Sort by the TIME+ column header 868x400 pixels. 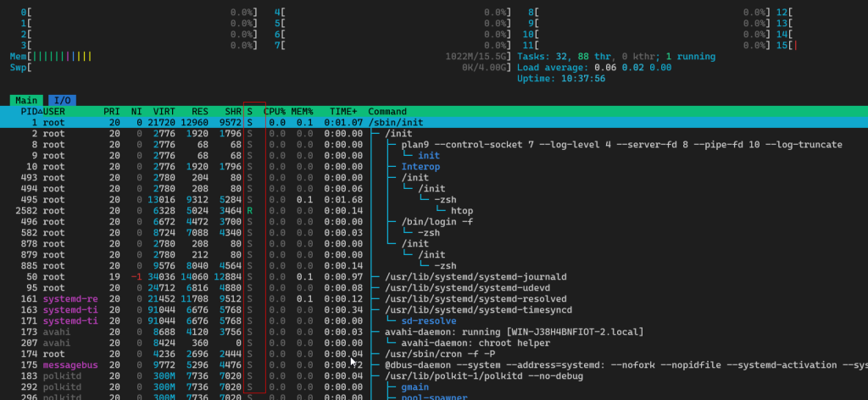(x=343, y=111)
